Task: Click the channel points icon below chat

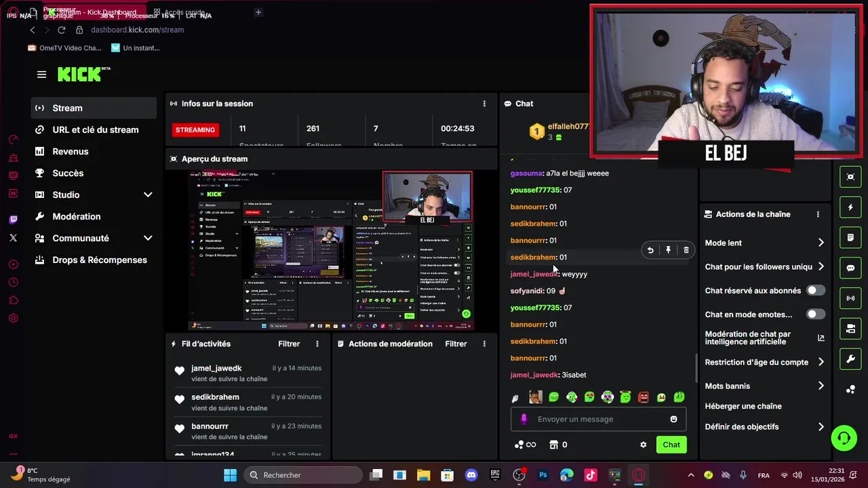Action: coord(519,445)
